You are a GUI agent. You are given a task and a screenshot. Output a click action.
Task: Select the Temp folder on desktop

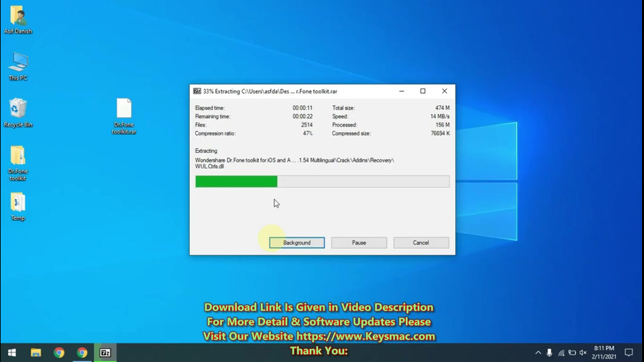(17, 206)
